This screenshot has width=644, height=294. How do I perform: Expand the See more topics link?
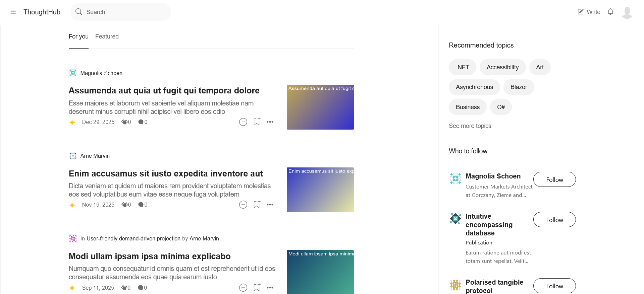click(x=470, y=126)
